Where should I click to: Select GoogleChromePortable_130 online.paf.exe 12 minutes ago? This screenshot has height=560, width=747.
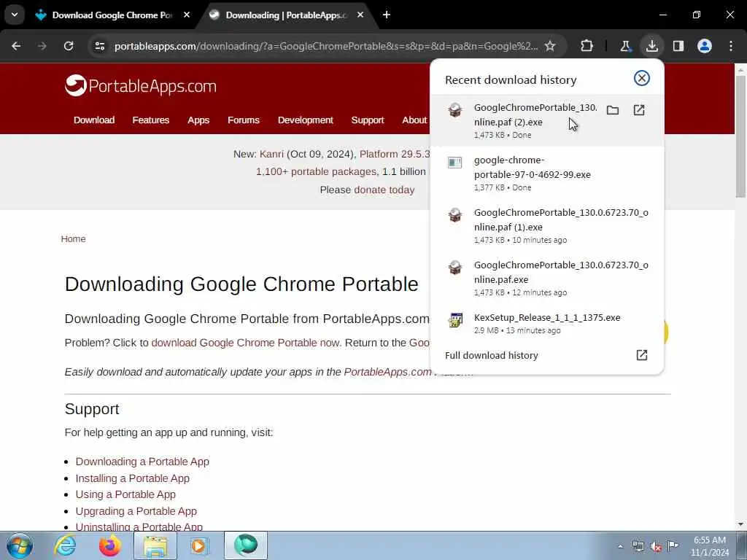546,277
